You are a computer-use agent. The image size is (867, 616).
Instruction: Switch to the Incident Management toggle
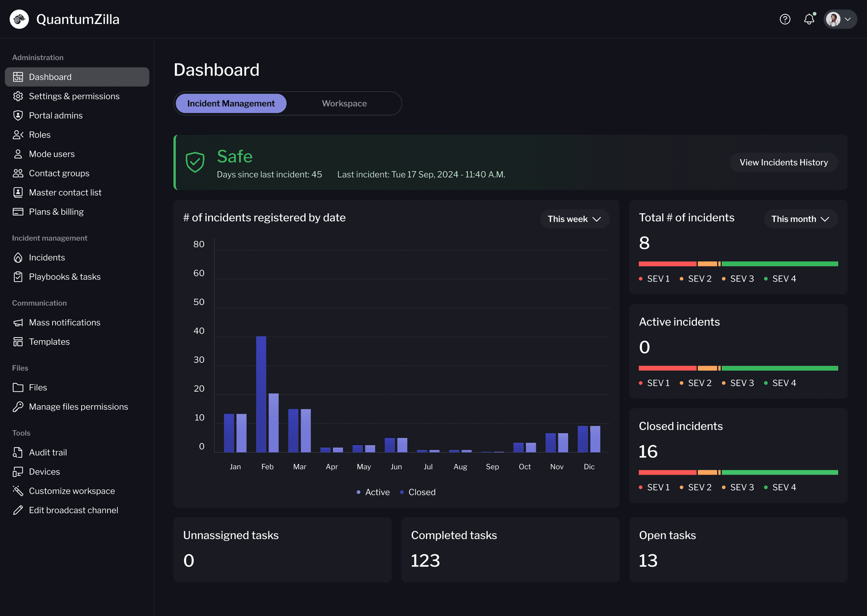pos(231,104)
